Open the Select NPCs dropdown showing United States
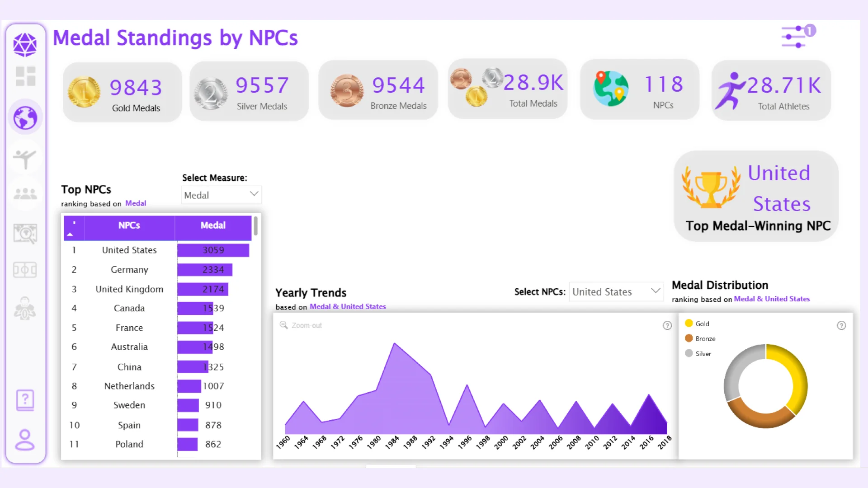Viewport: 868px width, 488px height. [616, 292]
